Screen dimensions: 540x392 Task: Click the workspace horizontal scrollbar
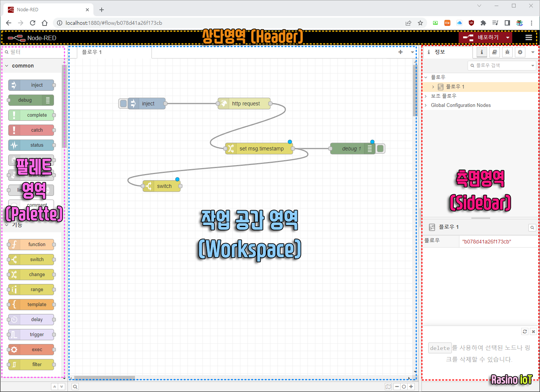click(105, 378)
